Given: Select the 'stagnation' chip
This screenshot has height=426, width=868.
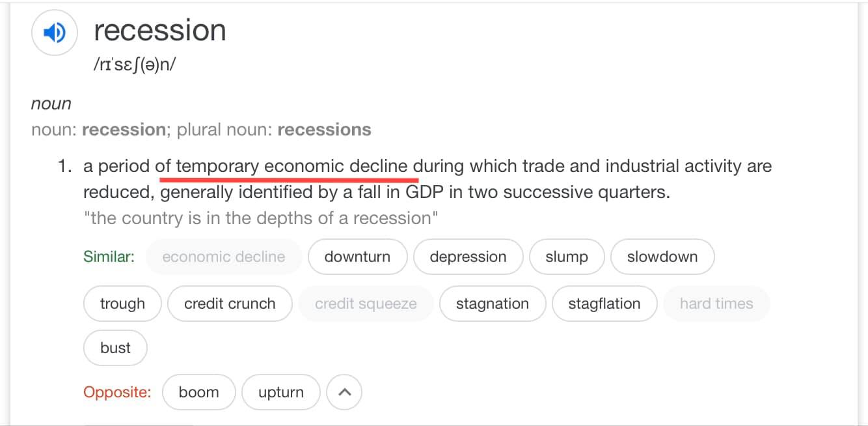Looking at the screenshot, I should tap(493, 304).
